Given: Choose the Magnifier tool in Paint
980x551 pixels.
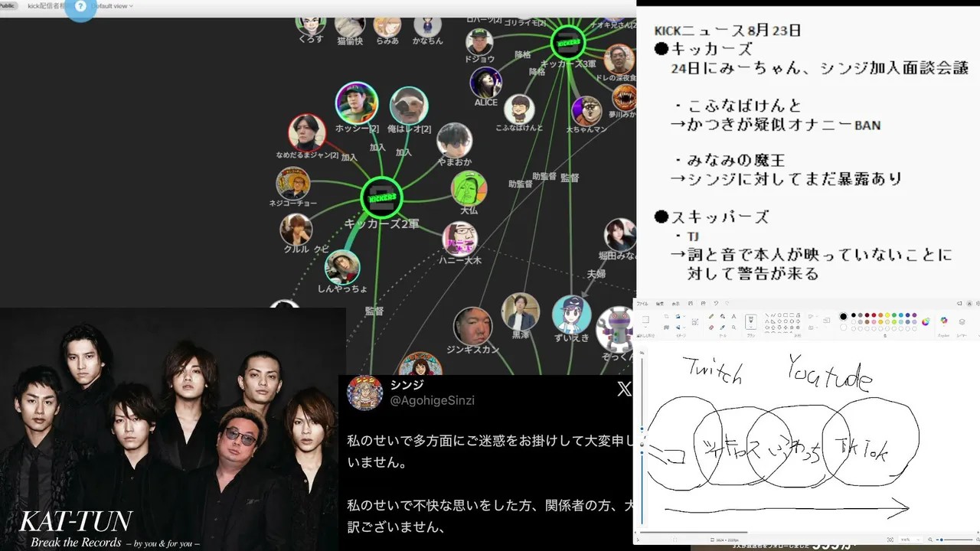Looking at the screenshot, I should (x=733, y=328).
